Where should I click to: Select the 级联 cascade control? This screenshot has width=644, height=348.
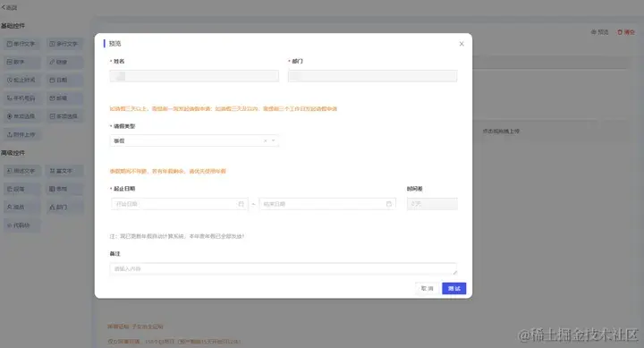(21, 189)
